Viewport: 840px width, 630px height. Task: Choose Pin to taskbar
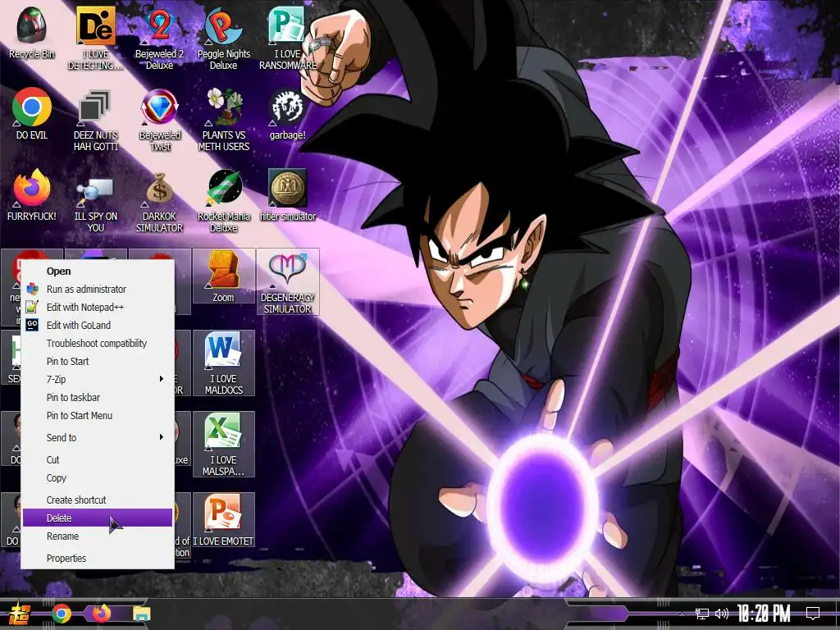pyautogui.click(x=98, y=398)
